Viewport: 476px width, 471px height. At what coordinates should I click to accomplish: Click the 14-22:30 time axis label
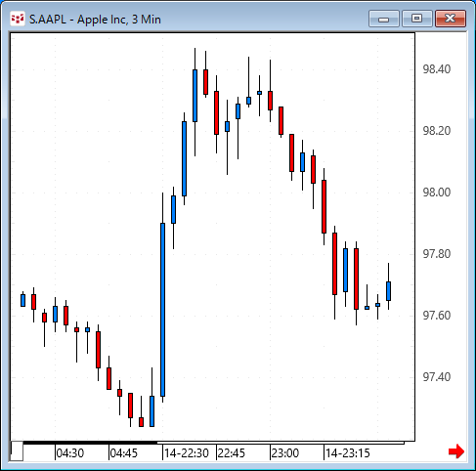pyautogui.click(x=187, y=453)
